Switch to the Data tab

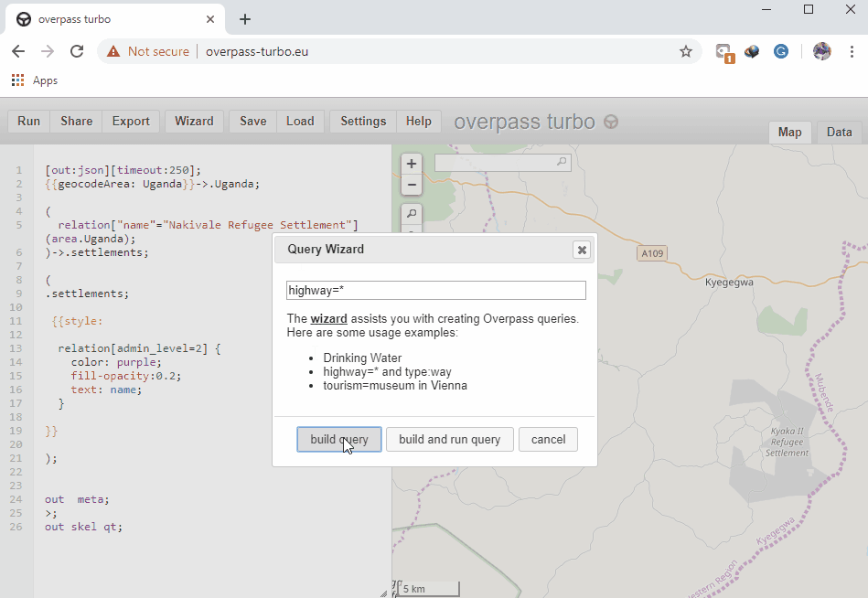[x=839, y=133]
